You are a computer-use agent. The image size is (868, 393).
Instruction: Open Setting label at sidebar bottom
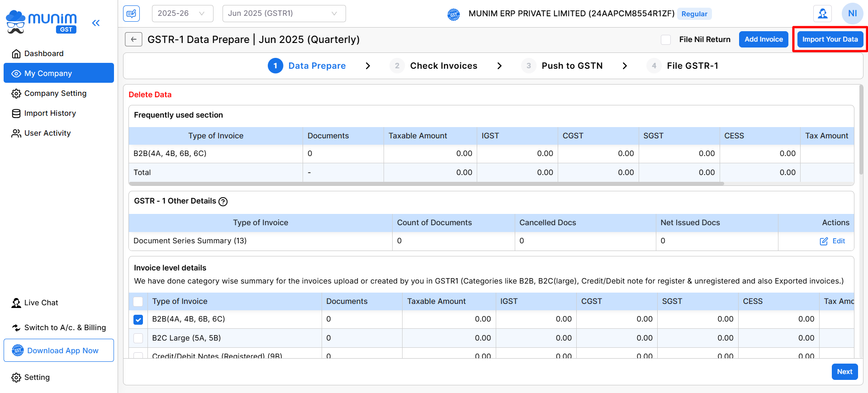pyautogui.click(x=37, y=378)
